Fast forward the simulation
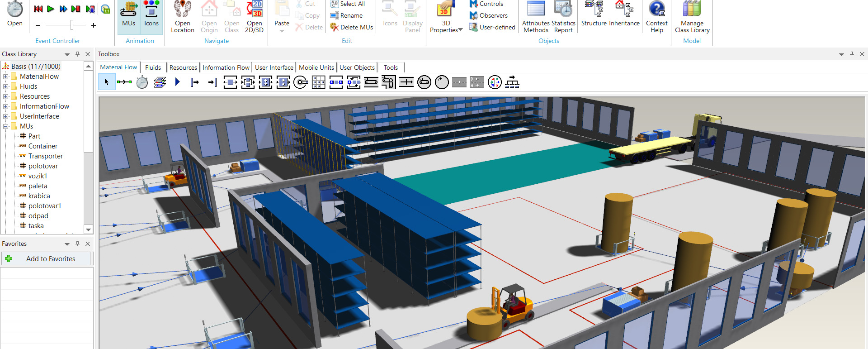Viewport: 868px width, 349px height. (63, 9)
